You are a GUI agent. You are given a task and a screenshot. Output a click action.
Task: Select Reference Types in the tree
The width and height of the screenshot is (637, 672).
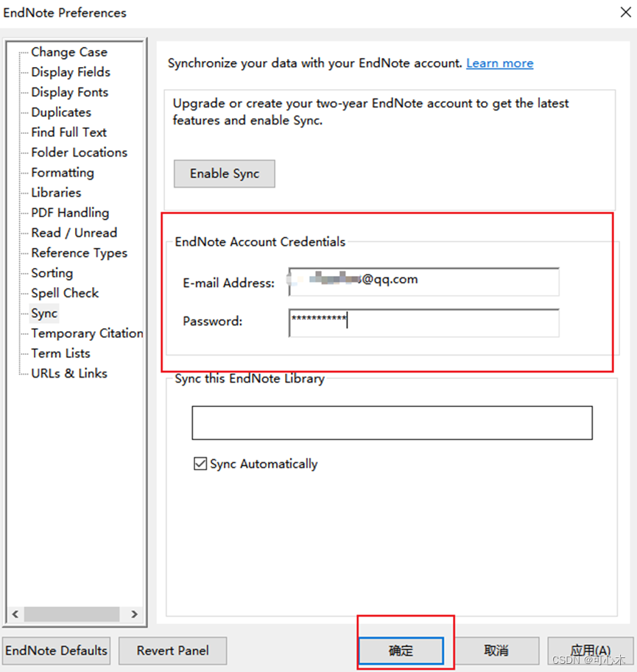[79, 253]
